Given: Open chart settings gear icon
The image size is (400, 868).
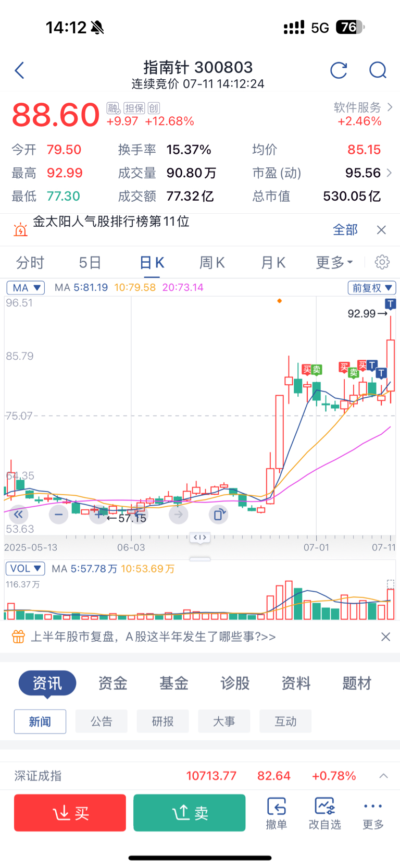Looking at the screenshot, I should pos(382,262).
